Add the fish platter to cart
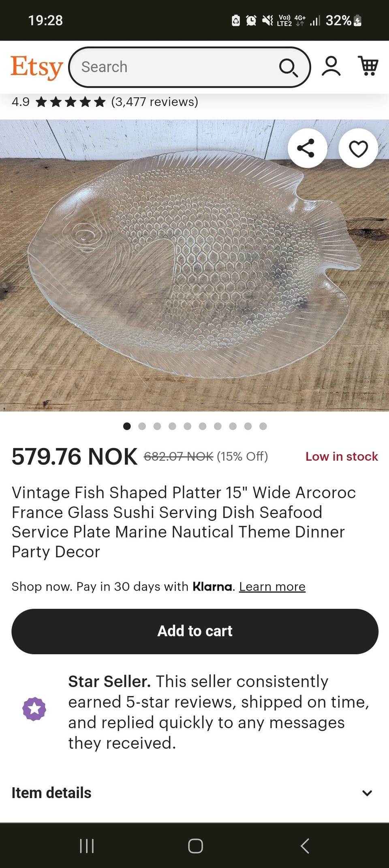This screenshot has height=868, width=389. 195,631
